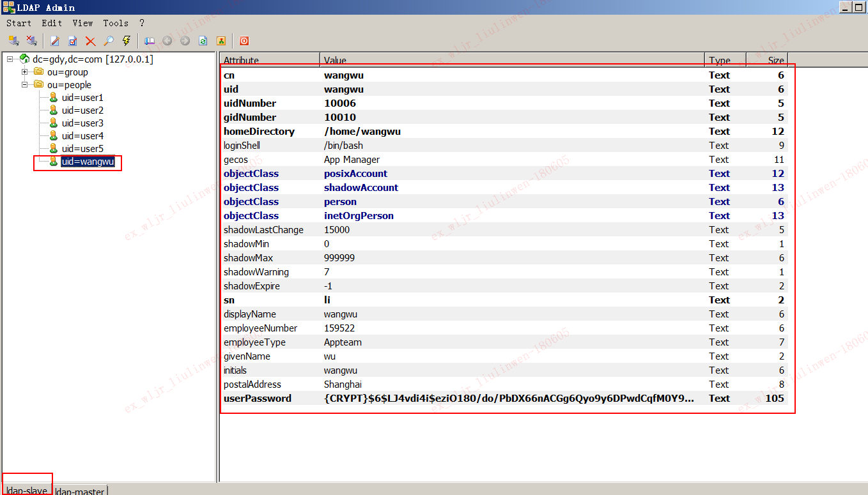
Task: Select the objectClass value posixAccount
Action: pos(355,173)
